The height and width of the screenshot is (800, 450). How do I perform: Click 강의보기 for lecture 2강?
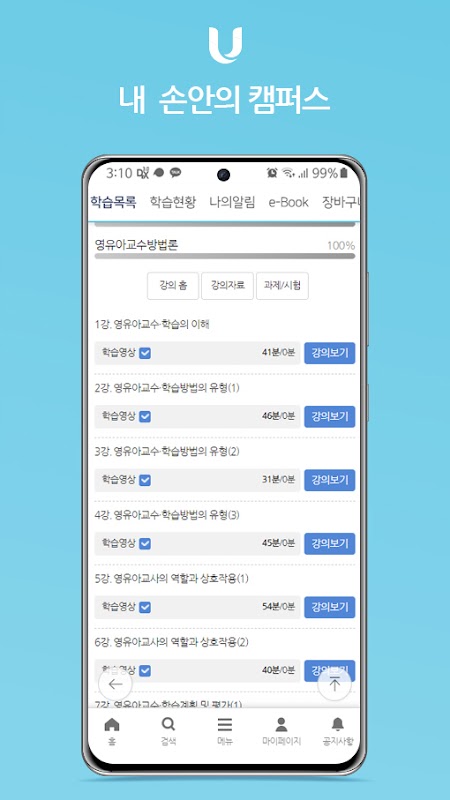[x=330, y=417]
